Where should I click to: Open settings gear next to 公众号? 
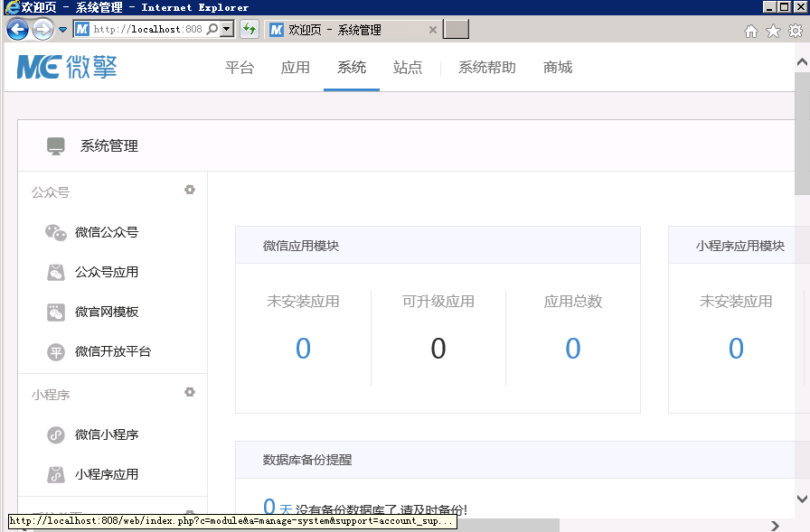coord(190,191)
